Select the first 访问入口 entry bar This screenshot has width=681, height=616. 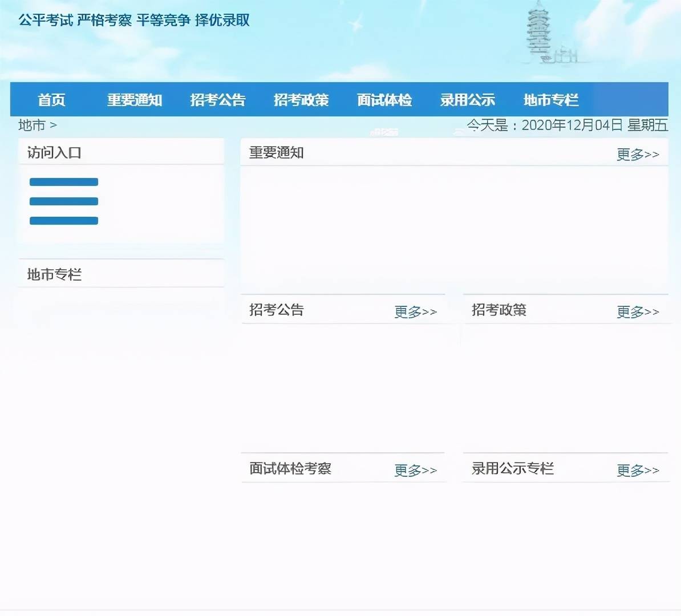point(64,181)
